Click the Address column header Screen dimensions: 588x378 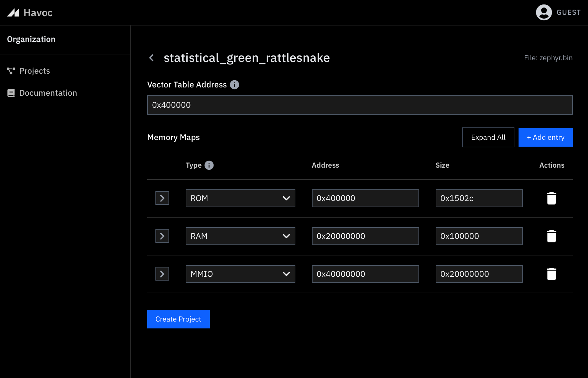(325, 165)
